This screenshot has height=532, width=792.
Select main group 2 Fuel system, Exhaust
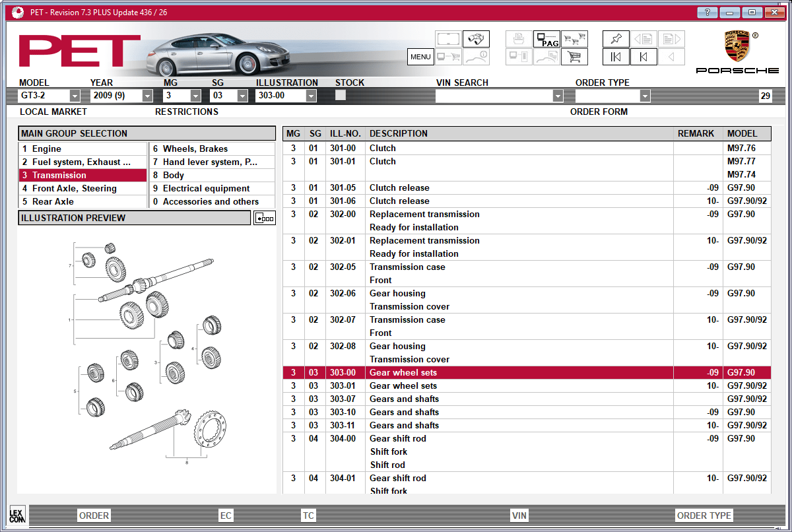[82, 162]
